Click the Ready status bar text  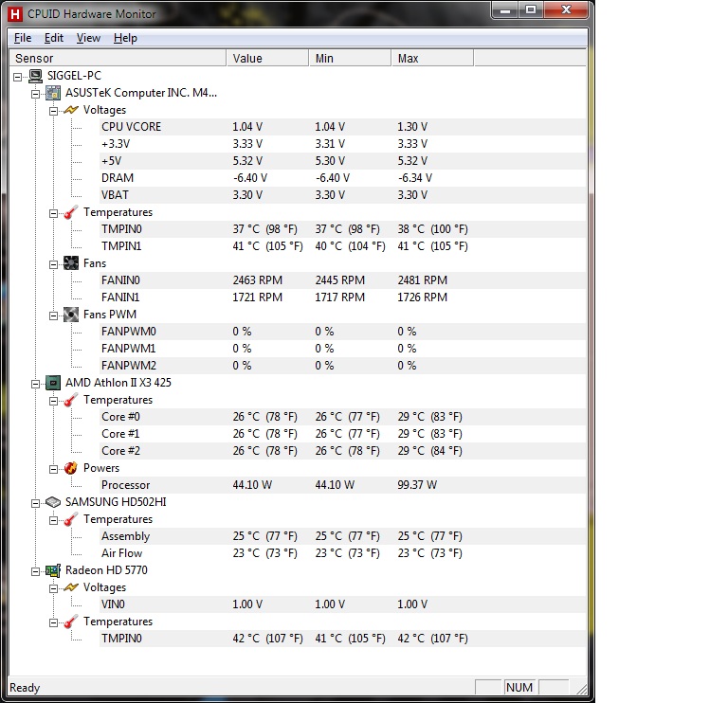(25, 688)
